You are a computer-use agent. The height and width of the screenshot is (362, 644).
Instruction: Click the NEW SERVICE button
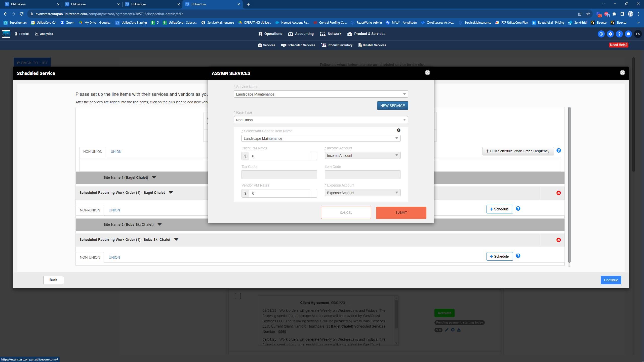(x=392, y=106)
